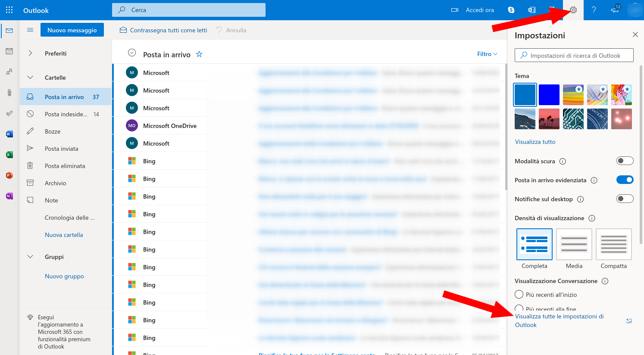644x355 pixels.
Task: Open the Microsoft OneDrive message
Action: click(309, 126)
